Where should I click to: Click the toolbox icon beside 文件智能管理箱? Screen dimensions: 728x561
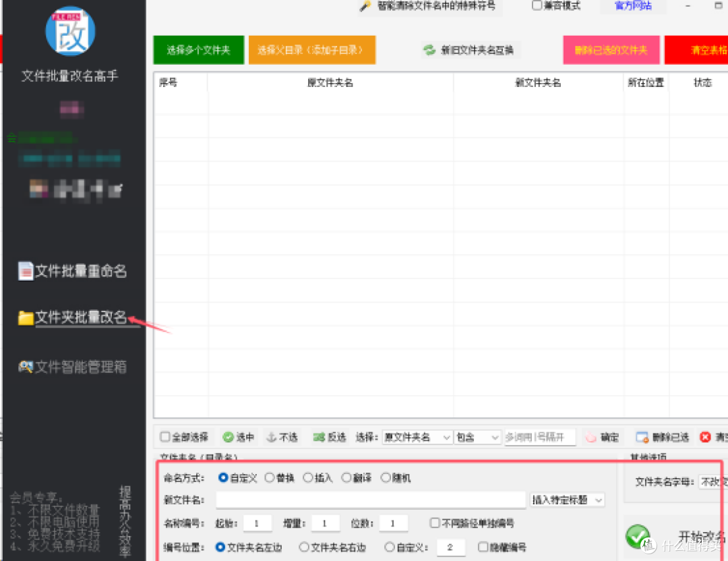click(26, 367)
